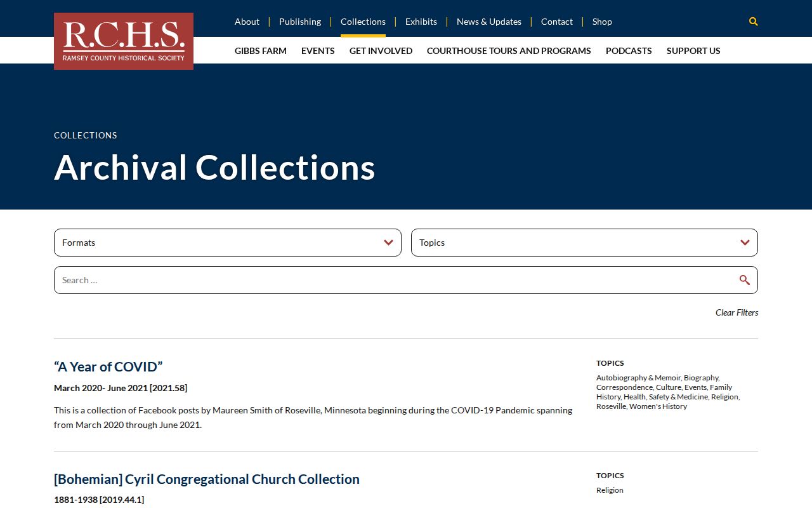
Task: Open the Publishing menu
Action: tap(300, 22)
